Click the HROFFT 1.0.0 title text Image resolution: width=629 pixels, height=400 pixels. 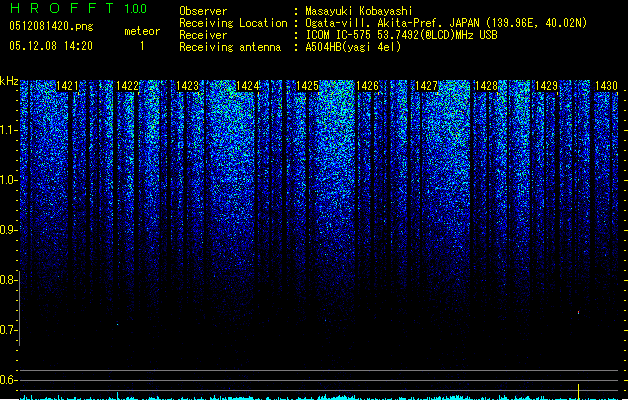click(78, 8)
